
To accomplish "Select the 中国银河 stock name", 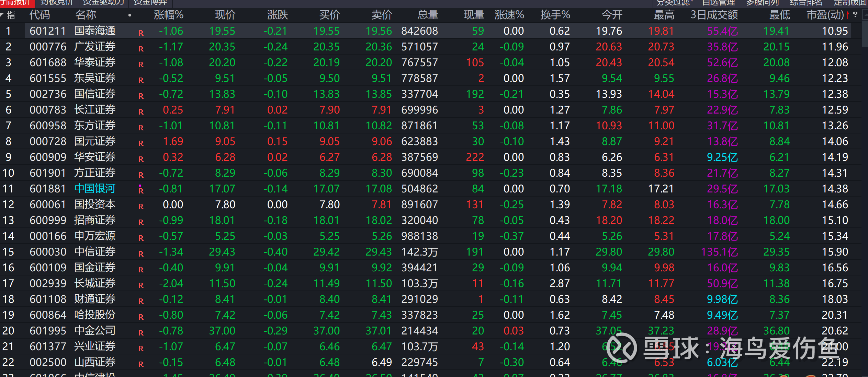I will pos(95,189).
